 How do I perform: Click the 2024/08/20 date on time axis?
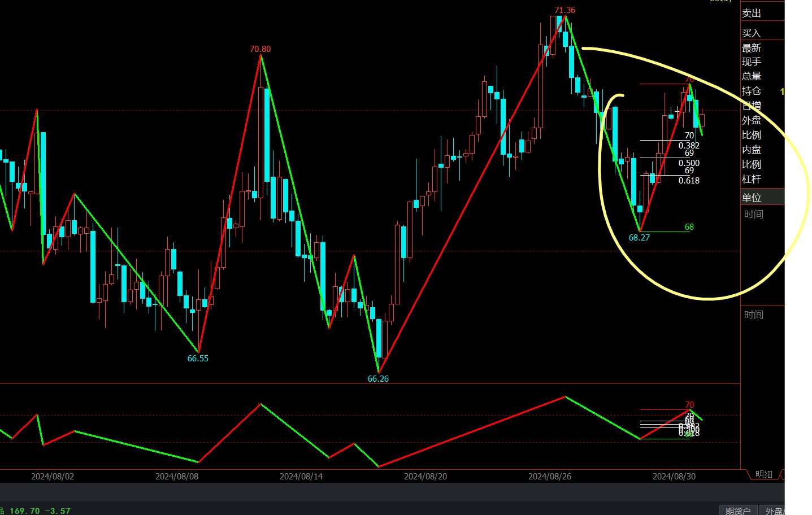[425, 477]
